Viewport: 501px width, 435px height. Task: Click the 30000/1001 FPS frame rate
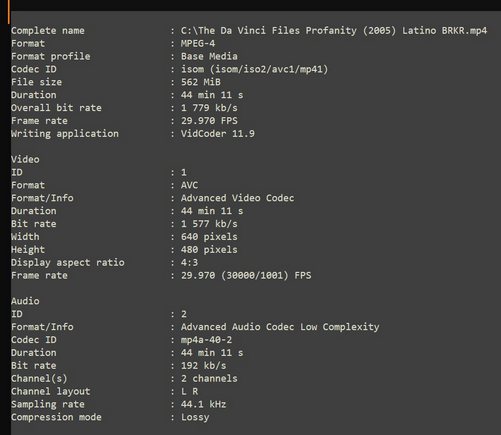pyautogui.click(x=246, y=276)
